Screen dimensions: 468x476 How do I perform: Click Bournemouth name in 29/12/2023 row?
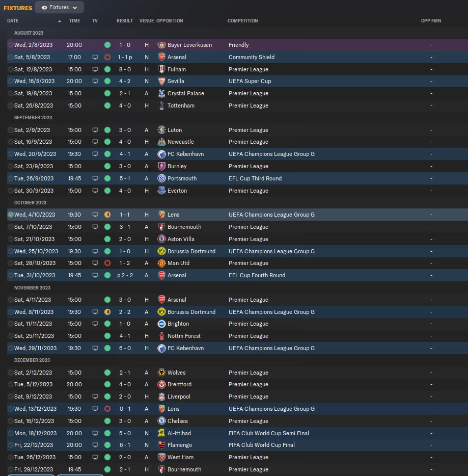184,469
